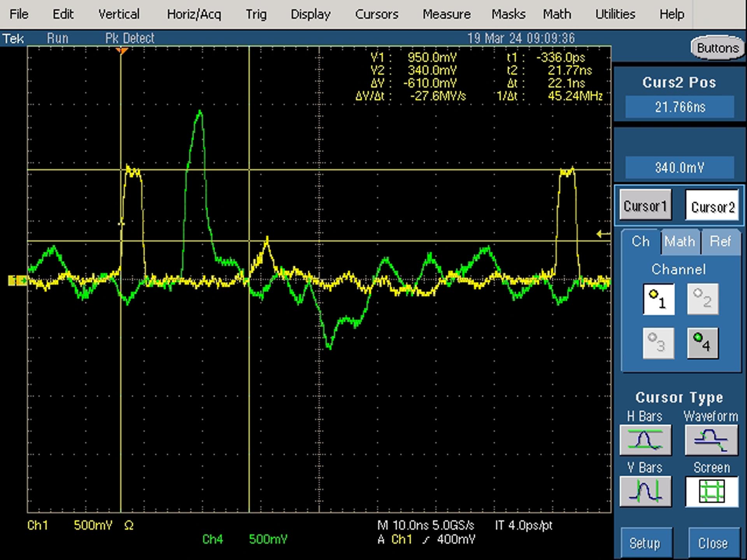
Task: Click the Ch4 500mV scale readout
Action: point(245,539)
